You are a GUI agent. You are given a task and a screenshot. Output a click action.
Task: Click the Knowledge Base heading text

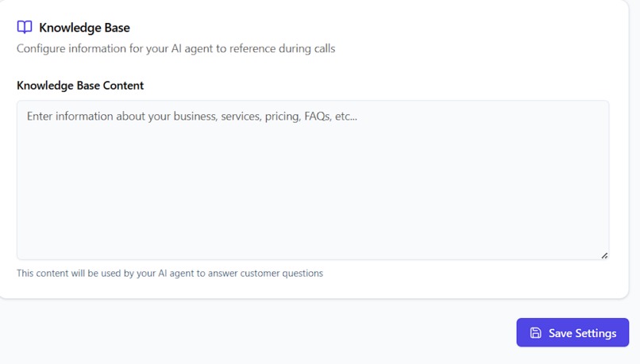tap(84, 28)
